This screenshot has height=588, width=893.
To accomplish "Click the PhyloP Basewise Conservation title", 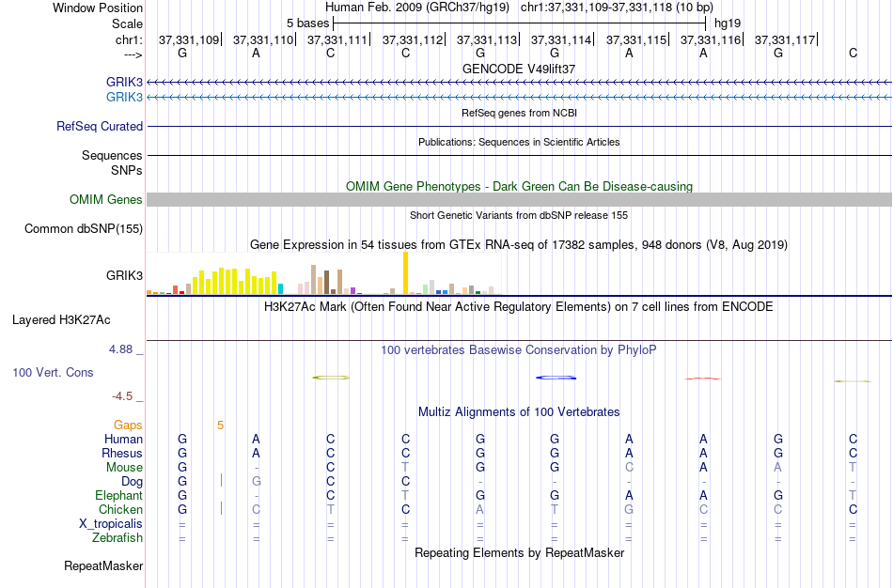I will pos(519,350).
